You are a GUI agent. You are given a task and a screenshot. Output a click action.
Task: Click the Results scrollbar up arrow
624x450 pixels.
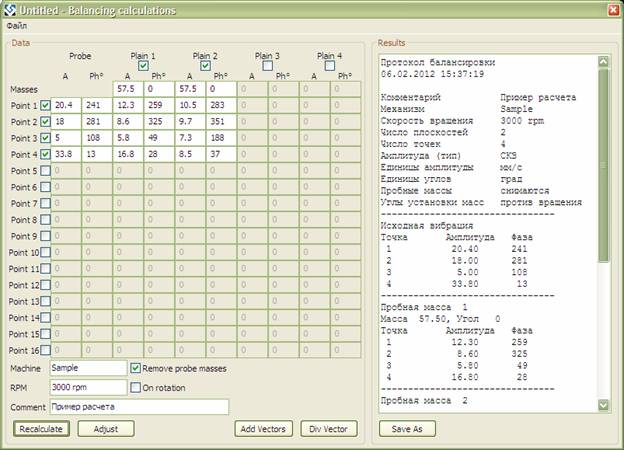coord(603,62)
